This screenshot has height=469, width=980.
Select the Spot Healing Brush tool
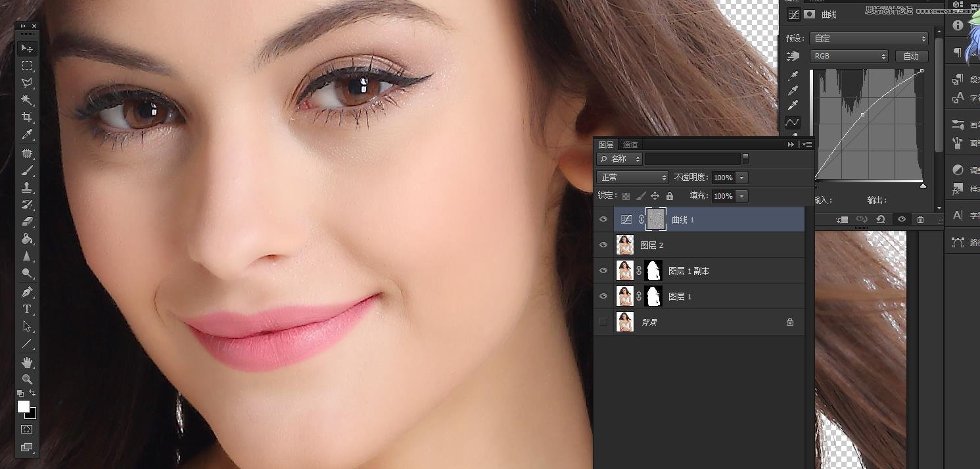pos(27,153)
